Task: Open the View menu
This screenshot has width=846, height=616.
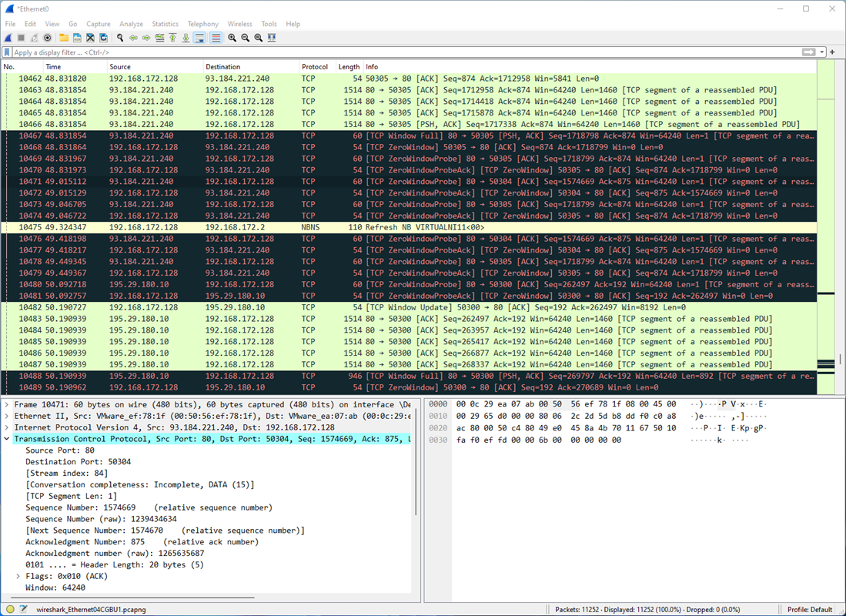Action: [52, 24]
